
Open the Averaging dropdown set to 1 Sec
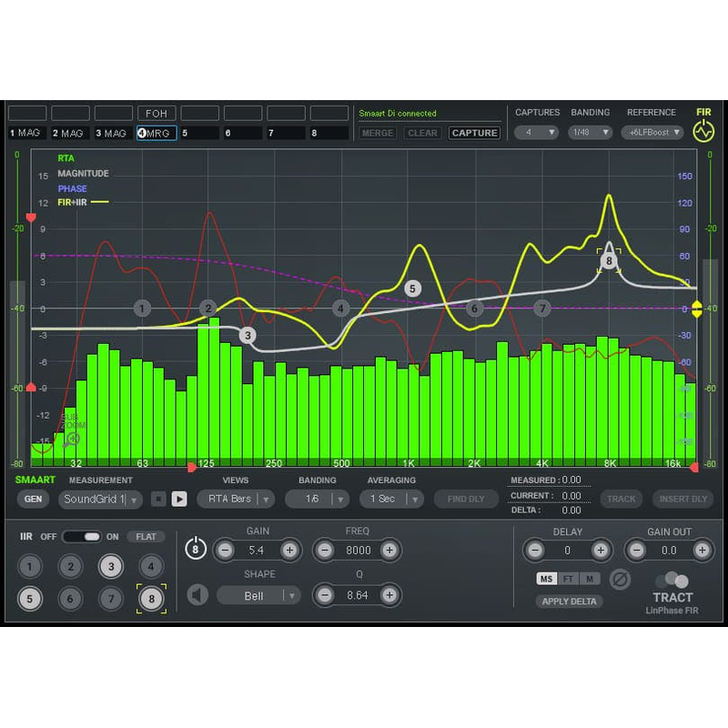click(x=391, y=499)
